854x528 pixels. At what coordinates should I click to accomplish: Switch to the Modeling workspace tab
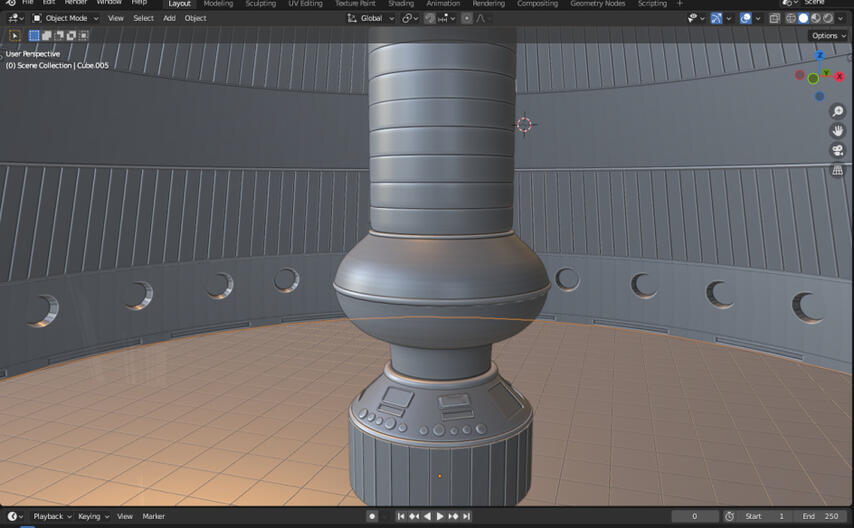tap(218, 3)
